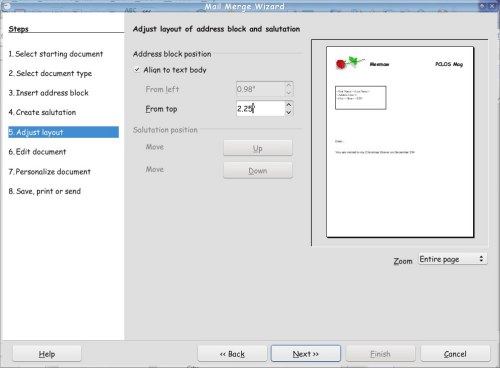Viewport: 500px width, 368px height.
Task: Click the 'From top' label
Action: coord(161,109)
